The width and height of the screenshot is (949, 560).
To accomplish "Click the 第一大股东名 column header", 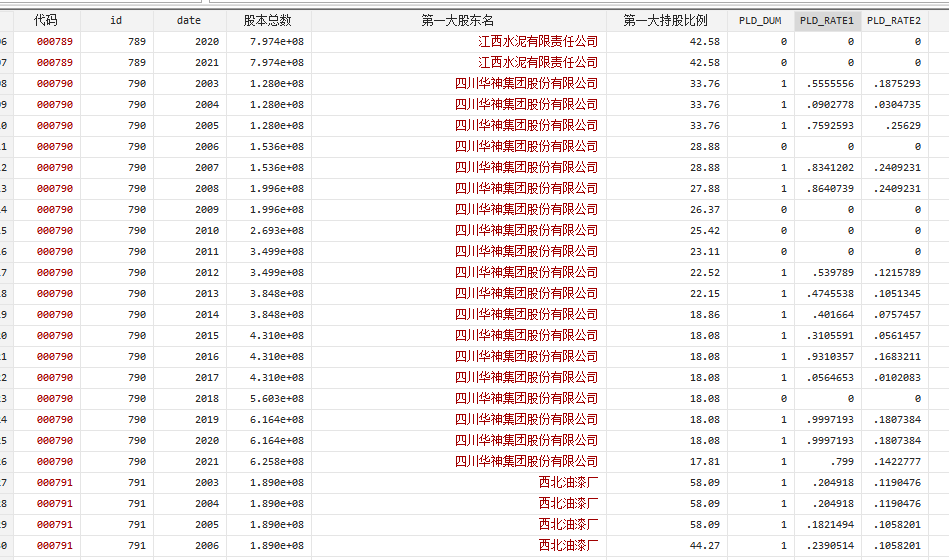I will click(x=458, y=20).
